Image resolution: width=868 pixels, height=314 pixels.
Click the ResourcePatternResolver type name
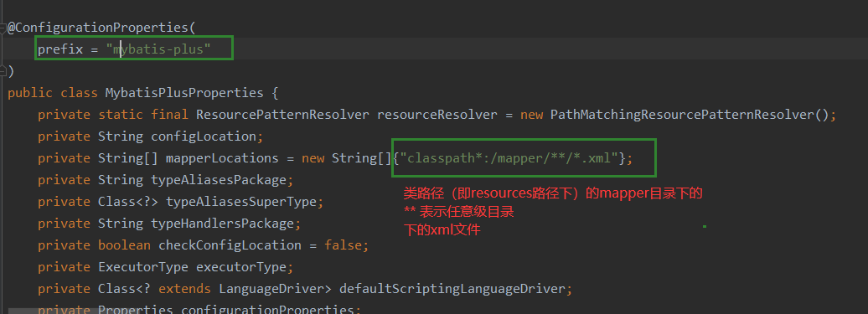282,115
